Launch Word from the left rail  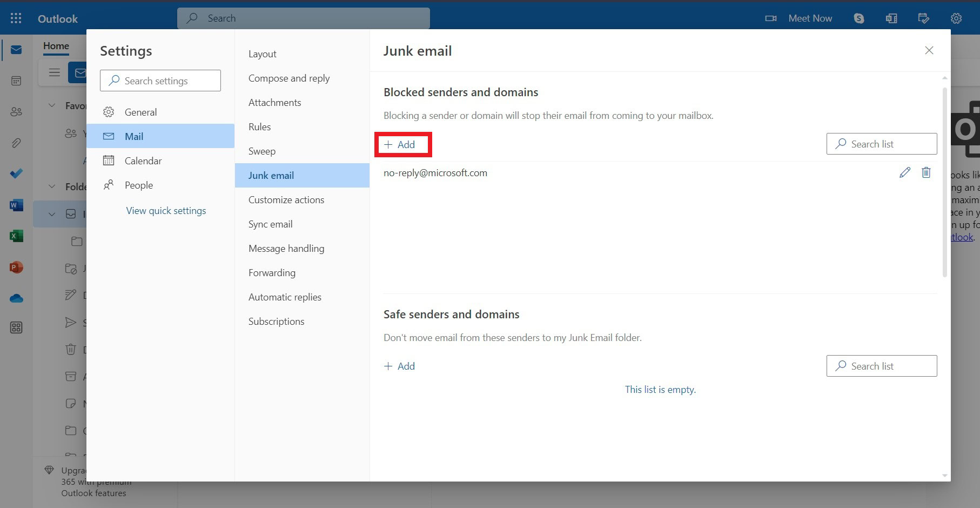tap(16, 205)
